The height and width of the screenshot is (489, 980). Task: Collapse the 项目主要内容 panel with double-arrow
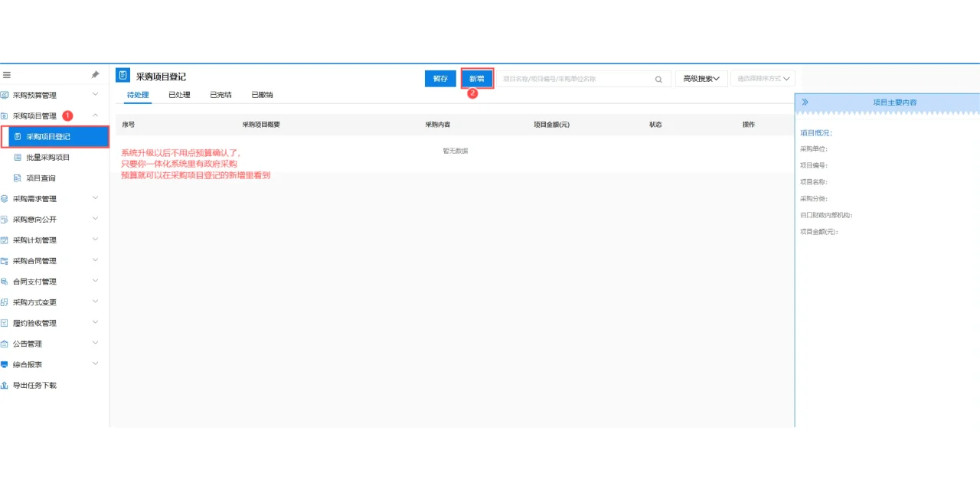pyautogui.click(x=805, y=102)
